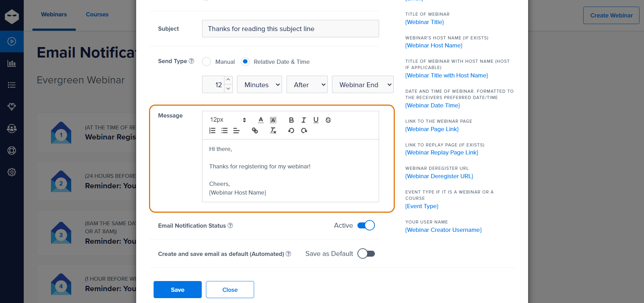Insert the {Webinar Creator Username} variable
The height and width of the screenshot is (303, 644).
point(444,230)
